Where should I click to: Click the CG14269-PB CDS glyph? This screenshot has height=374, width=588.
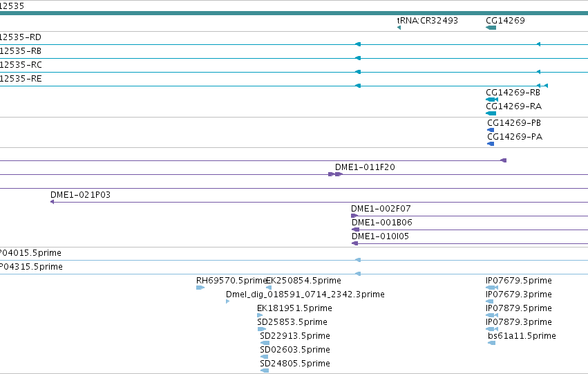coord(491,130)
